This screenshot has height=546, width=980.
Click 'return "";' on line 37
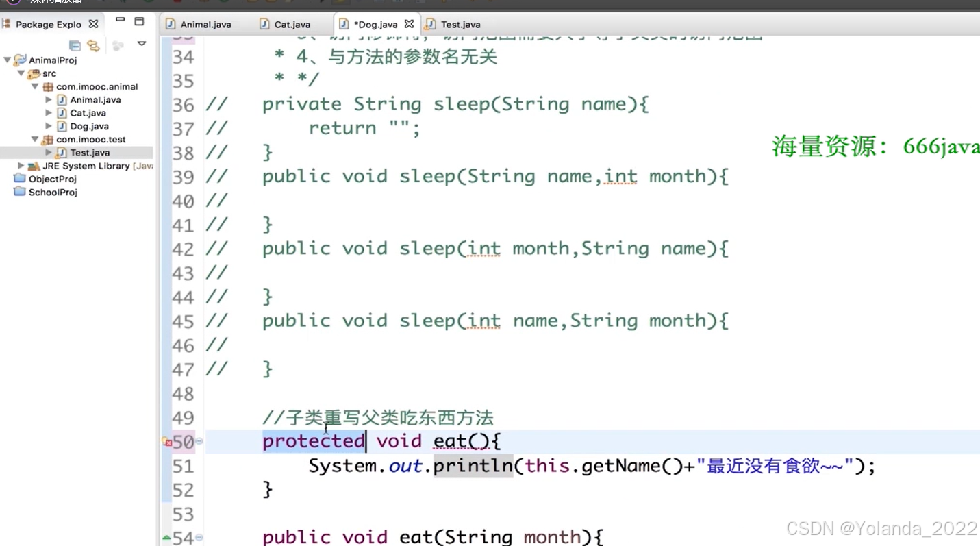pyautogui.click(x=364, y=128)
